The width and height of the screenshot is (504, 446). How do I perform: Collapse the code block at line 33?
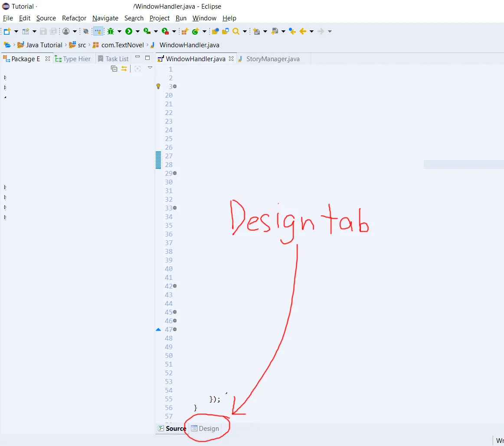pos(175,208)
